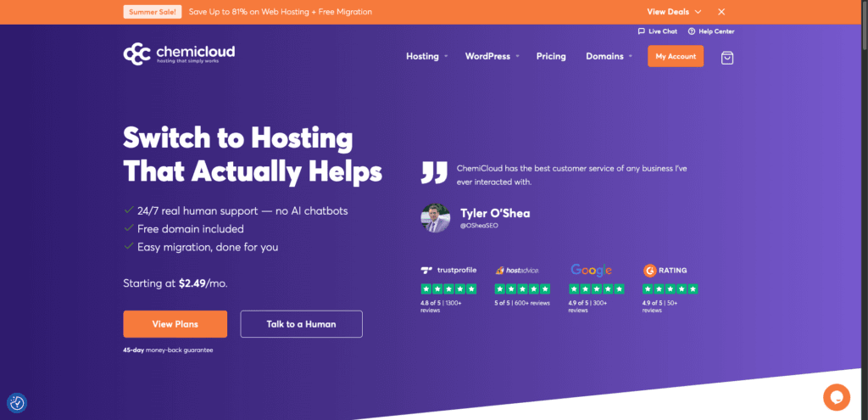Viewport: 868px width, 420px height.
Task: Click the My Account button
Action: pos(676,57)
